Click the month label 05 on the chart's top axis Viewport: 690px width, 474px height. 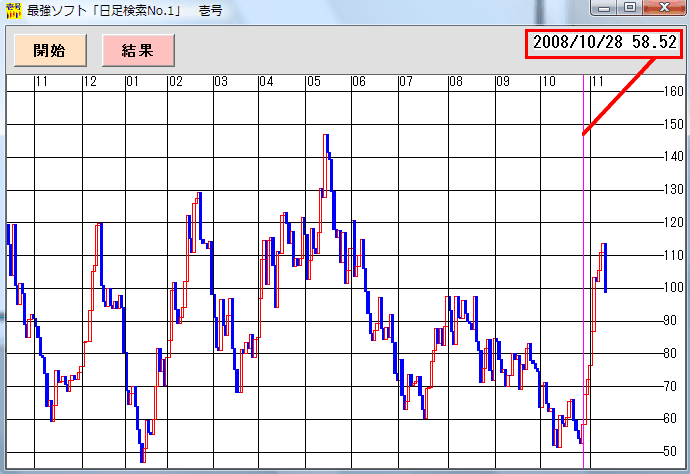click(314, 82)
